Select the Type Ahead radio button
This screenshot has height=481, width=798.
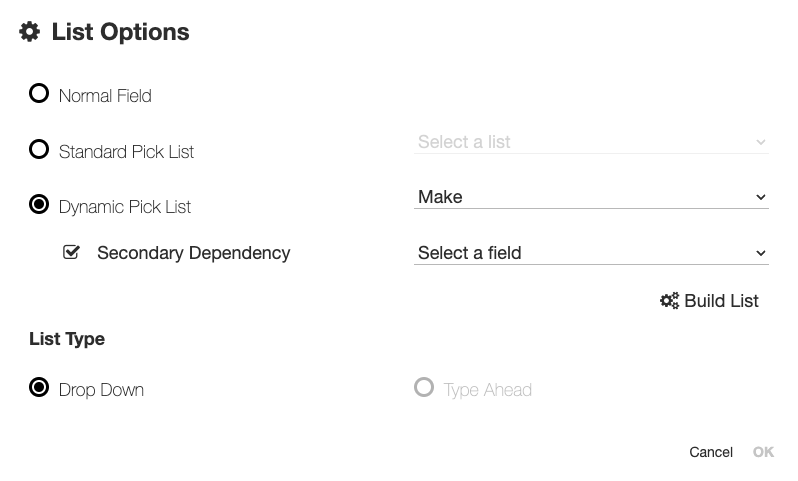424,388
